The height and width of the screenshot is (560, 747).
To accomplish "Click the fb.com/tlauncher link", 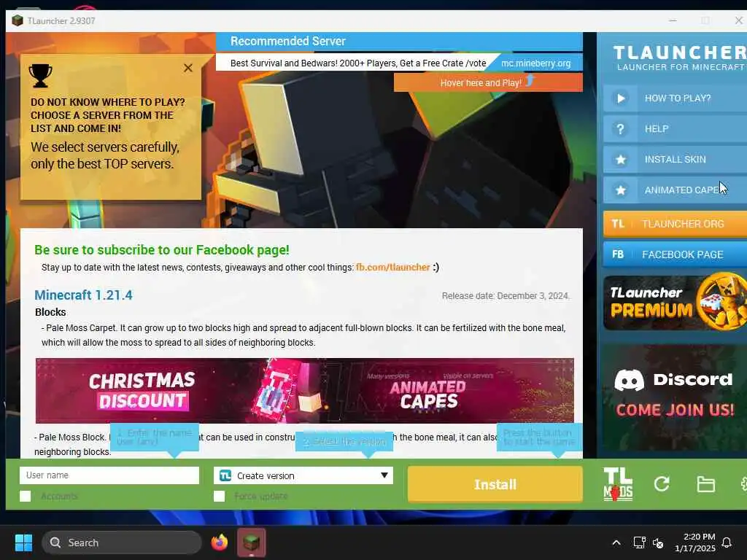I will pos(392,267).
